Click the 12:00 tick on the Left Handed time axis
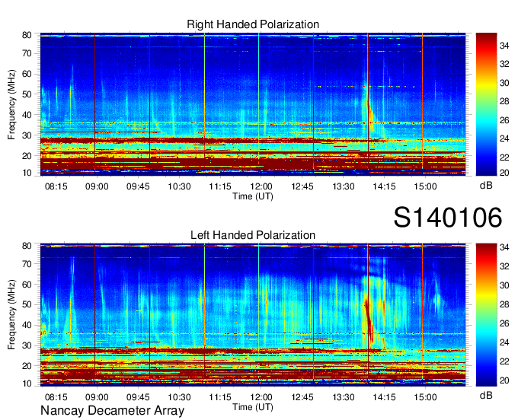Image resolution: width=518 pixels, height=420 pixels. 261,397
